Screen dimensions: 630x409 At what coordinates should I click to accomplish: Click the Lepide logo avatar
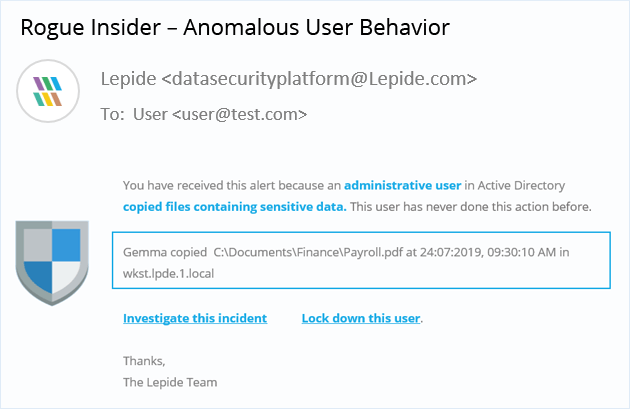48,91
